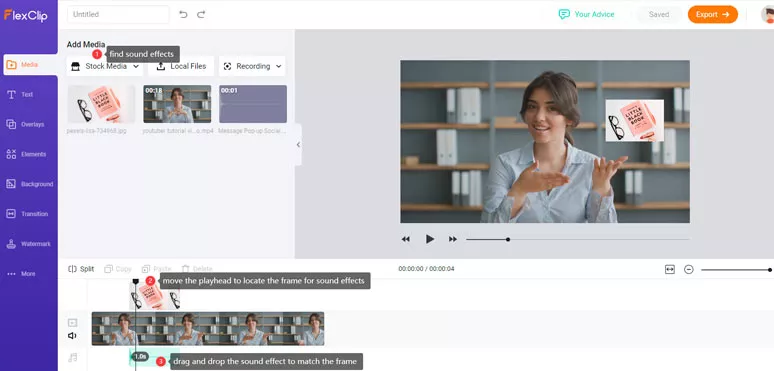Image resolution: width=774 pixels, height=371 pixels.
Task: Select the youtuber tutorial mp4 thumbnail
Action: point(177,104)
